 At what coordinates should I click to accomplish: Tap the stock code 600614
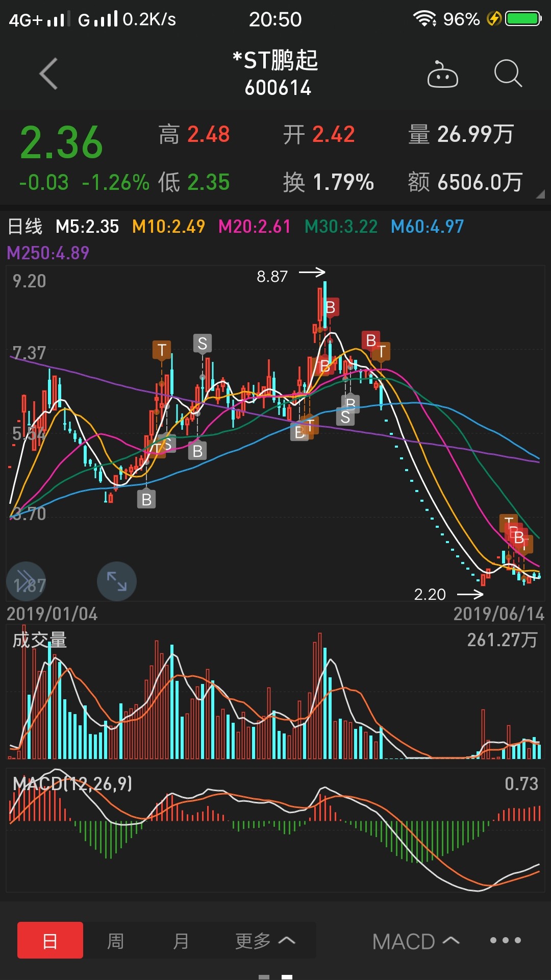coord(278,88)
